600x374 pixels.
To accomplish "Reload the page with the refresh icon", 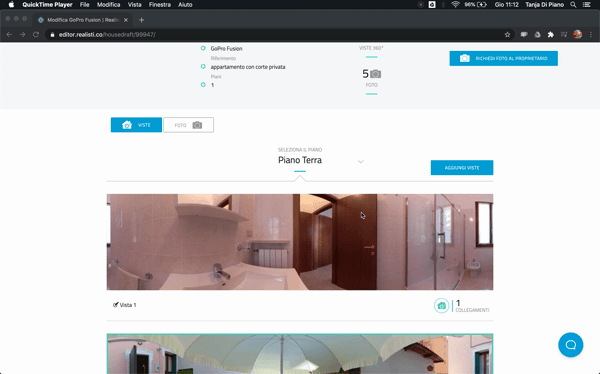I will click(x=36, y=34).
